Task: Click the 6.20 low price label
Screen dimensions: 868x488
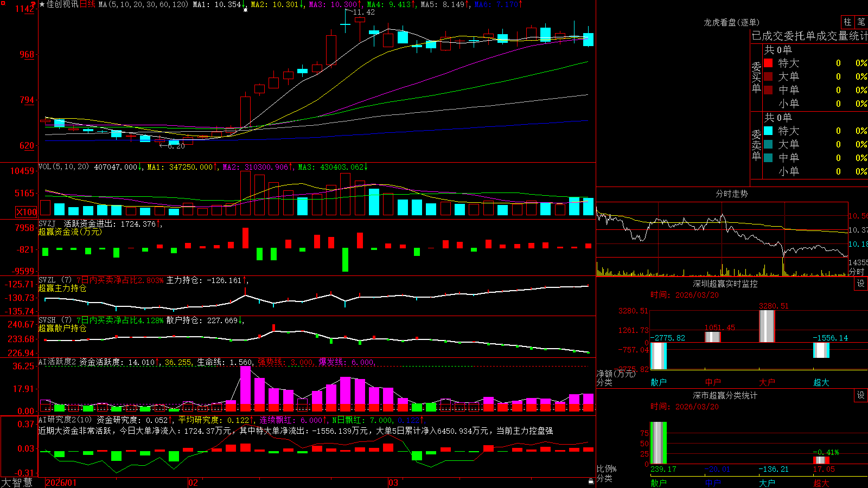Action: coord(176,146)
